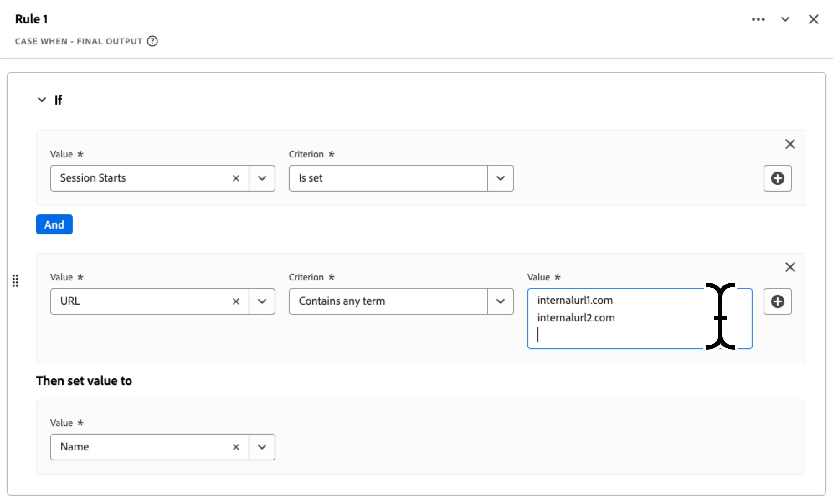Screen dimensions: 833x504
Task: Collapse the If section
Action: tap(42, 100)
